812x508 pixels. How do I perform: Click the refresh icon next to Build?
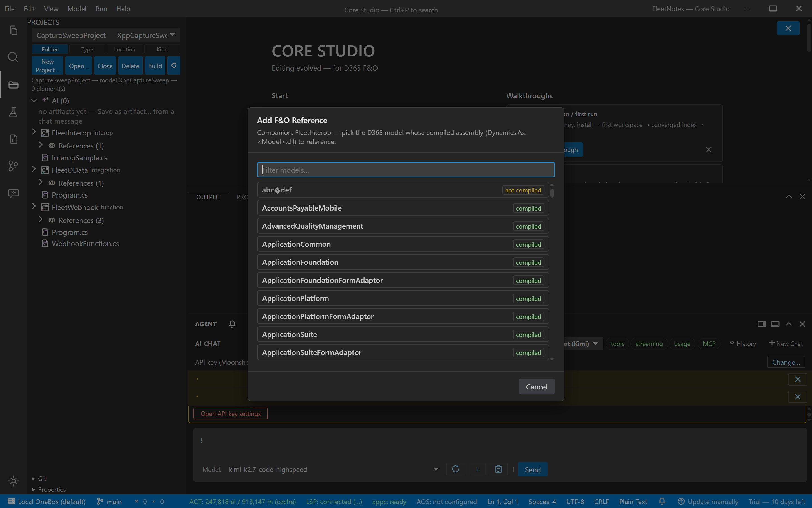[174, 65]
